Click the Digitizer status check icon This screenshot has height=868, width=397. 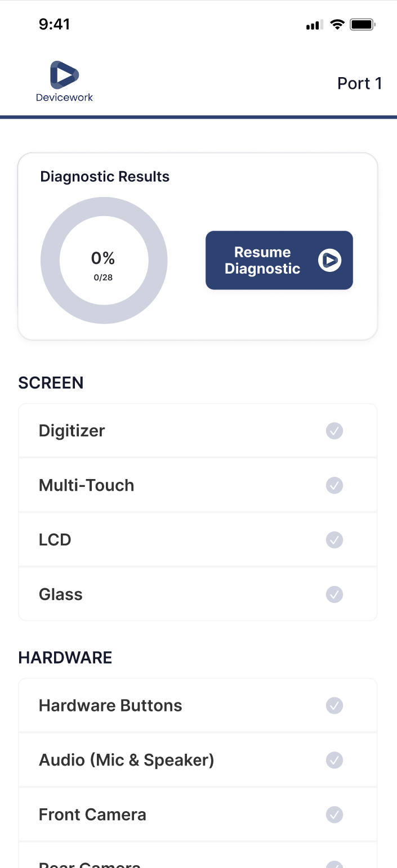(x=334, y=431)
